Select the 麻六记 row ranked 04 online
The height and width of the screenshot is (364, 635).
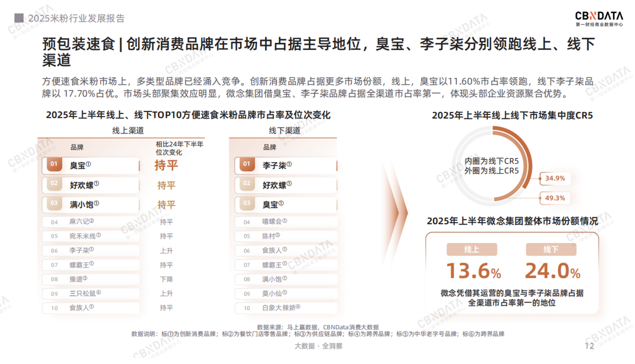tap(91, 222)
